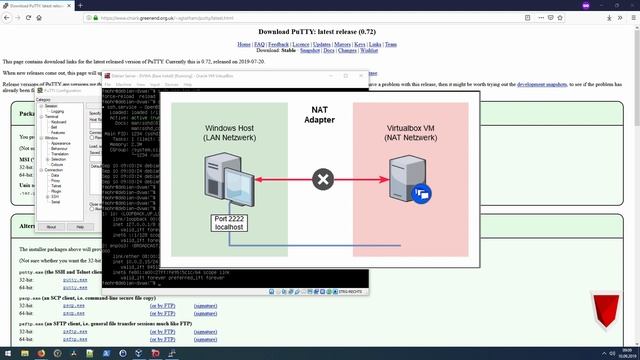This screenshot has height=360, width=640.
Task: Go back in Firefox history
Action: point(7,18)
